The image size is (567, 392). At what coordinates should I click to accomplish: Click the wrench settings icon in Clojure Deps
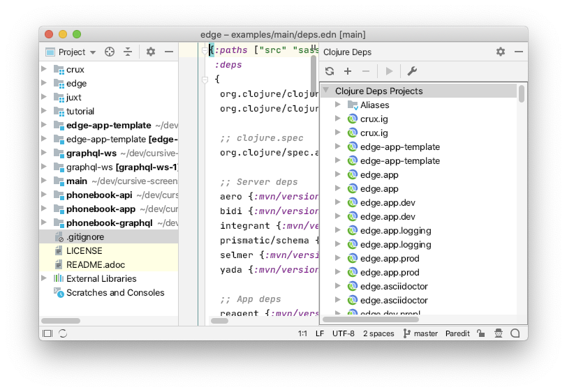coord(412,71)
